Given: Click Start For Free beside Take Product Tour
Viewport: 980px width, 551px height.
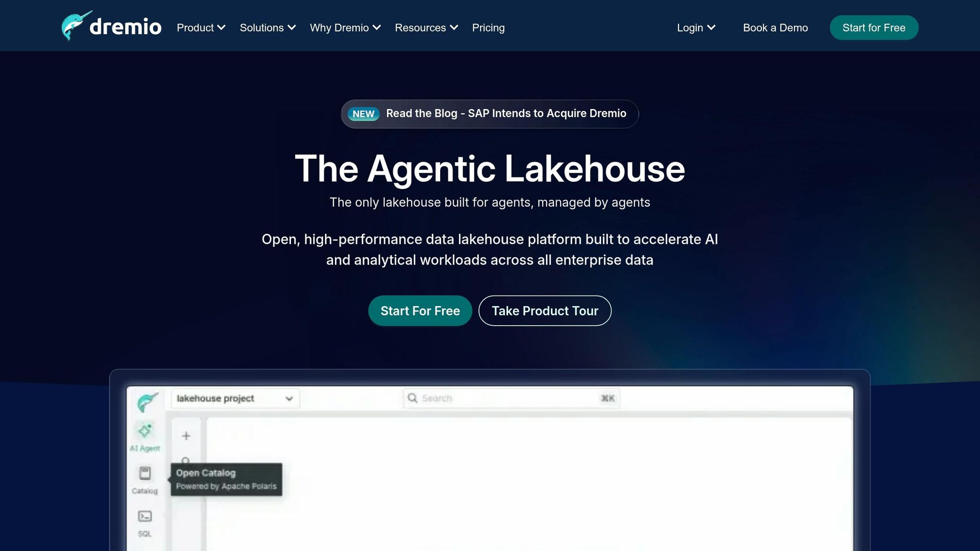Looking at the screenshot, I should pos(420,311).
